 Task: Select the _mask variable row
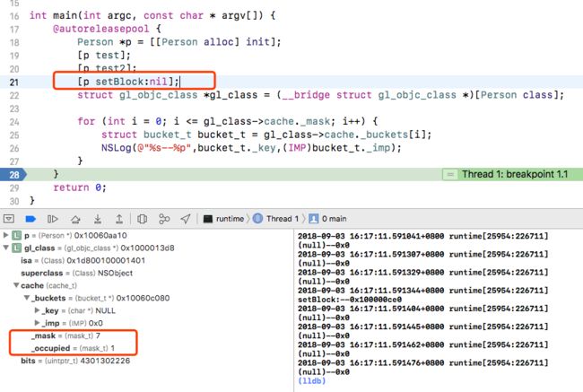(x=65, y=335)
